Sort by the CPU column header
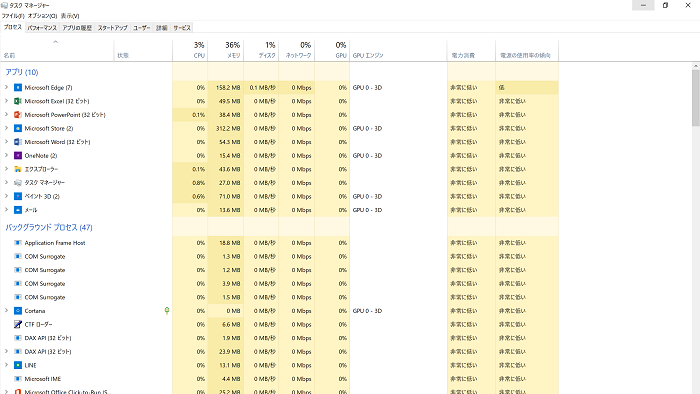The height and width of the screenshot is (394, 700). click(190, 50)
